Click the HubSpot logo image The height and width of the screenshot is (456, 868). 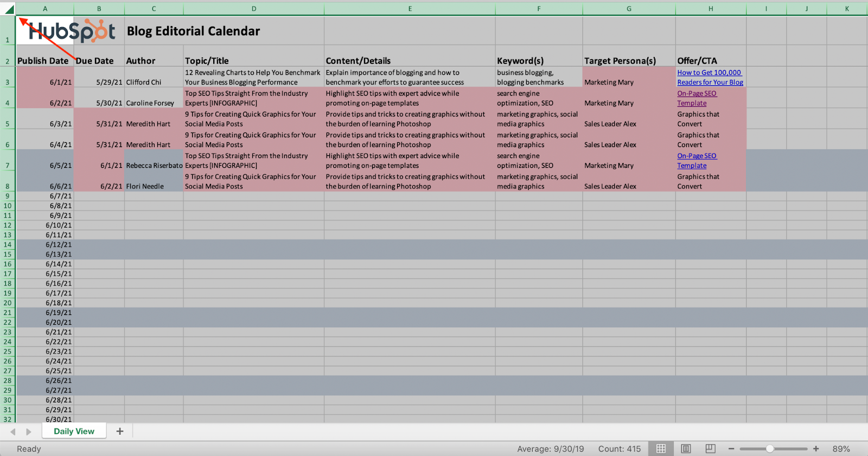tap(72, 31)
